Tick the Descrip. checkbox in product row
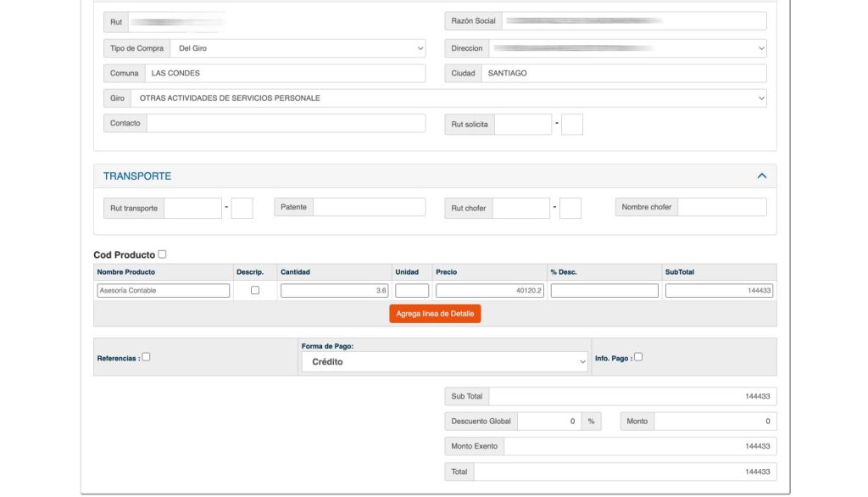 click(255, 291)
